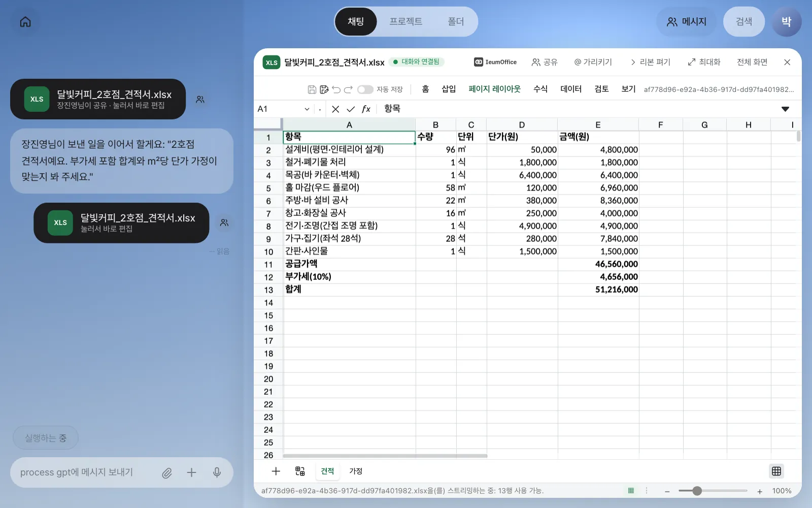Switch to the 폴더 tab

[456, 22]
